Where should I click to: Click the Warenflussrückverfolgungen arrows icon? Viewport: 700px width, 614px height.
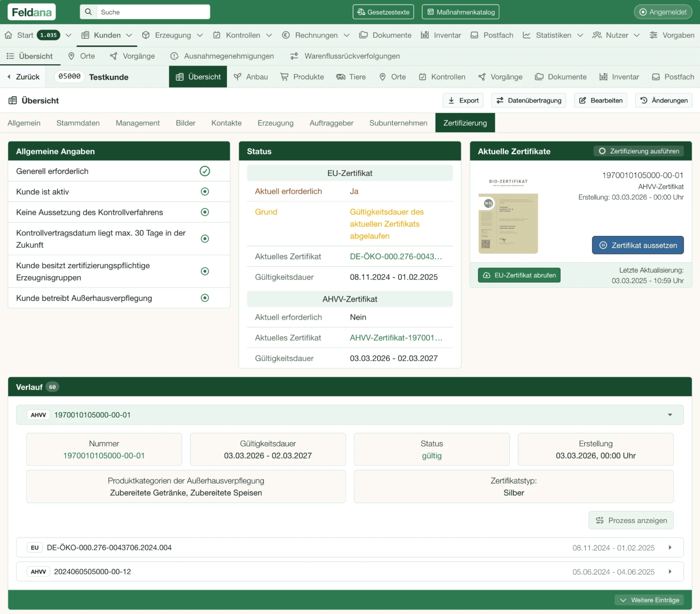[294, 56]
